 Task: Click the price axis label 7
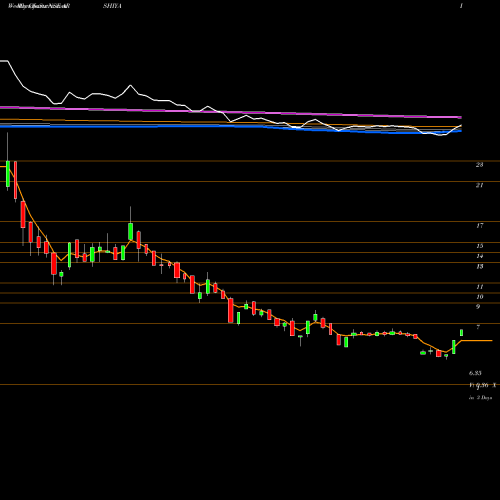pyautogui.click(x=478, y=327)
